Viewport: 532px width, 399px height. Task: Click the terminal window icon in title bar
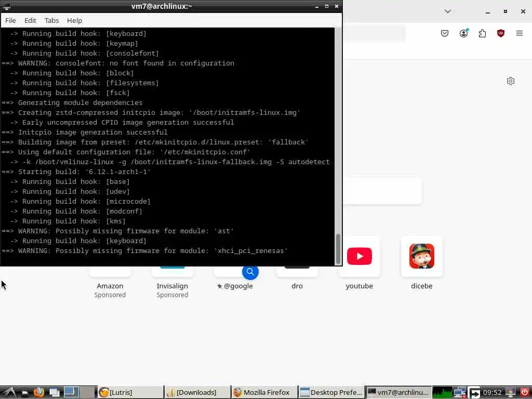(6, 6)
